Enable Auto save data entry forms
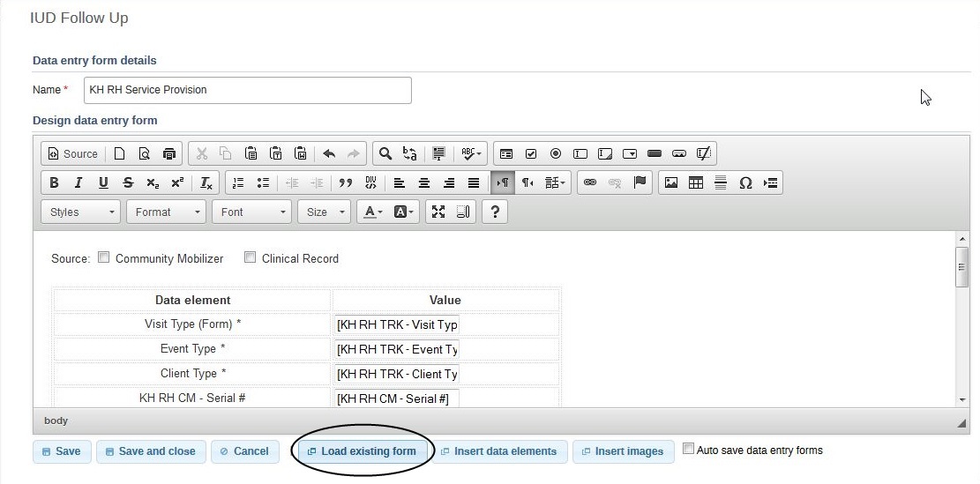Image resolution: width=980 pixels, height=484 pixels. pyautogui.click(x=689, y=449)
